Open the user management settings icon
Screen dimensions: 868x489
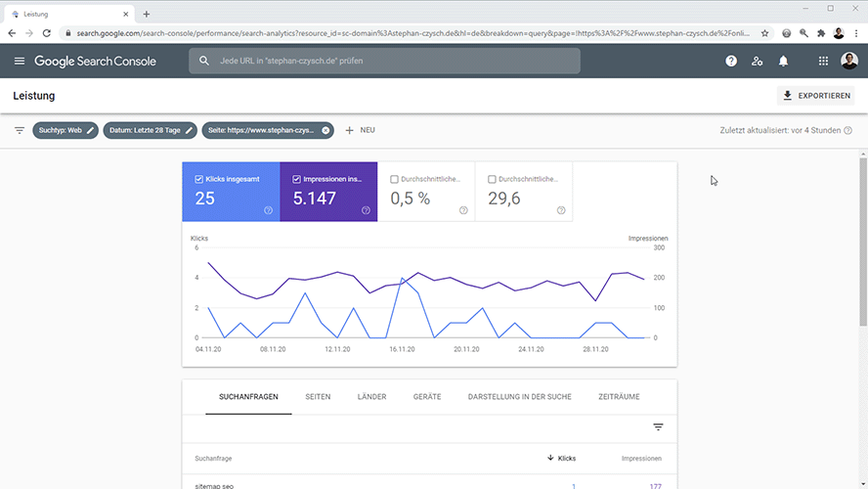click(x=757, y=61)
